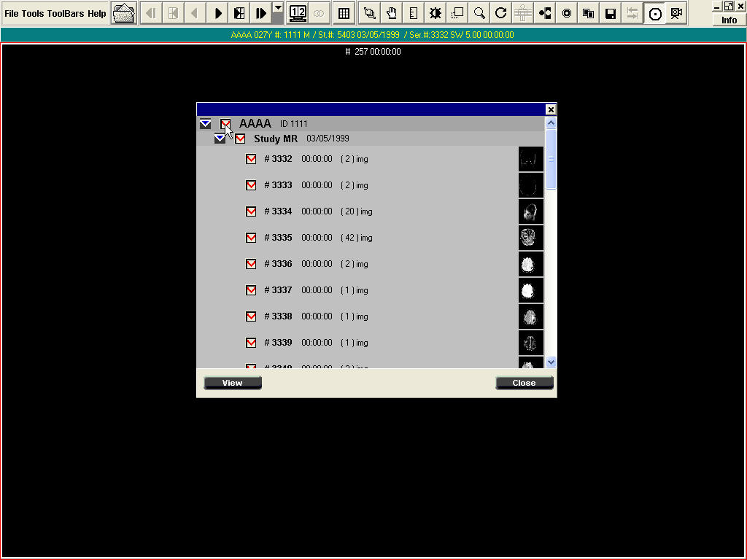Open the grid tiling layout tool
Screen dimensions: 747x560
pyautogui.click(x=344, y=13)
